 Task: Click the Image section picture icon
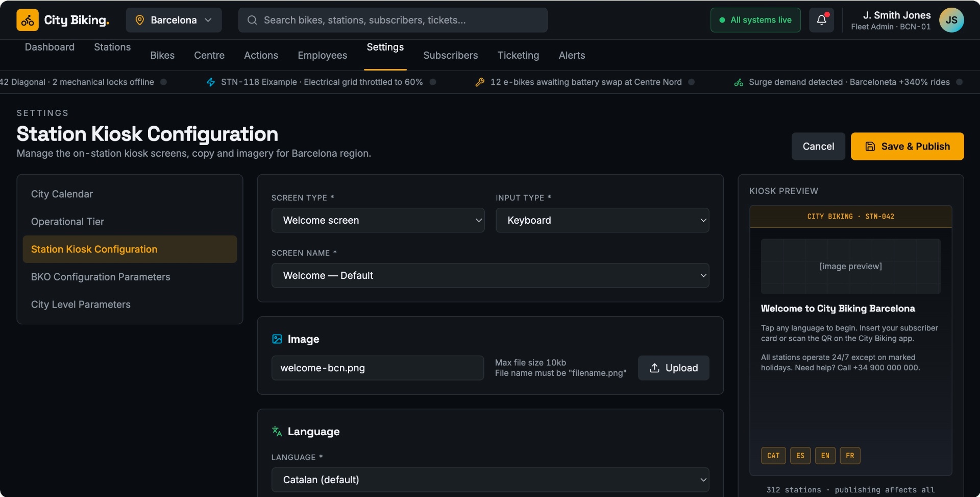click(277, 339)
